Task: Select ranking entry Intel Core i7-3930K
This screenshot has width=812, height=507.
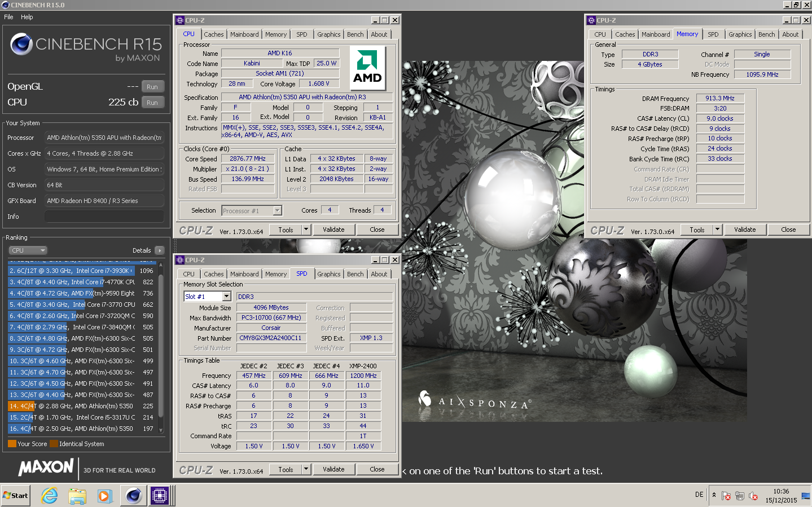Action: 81,271
